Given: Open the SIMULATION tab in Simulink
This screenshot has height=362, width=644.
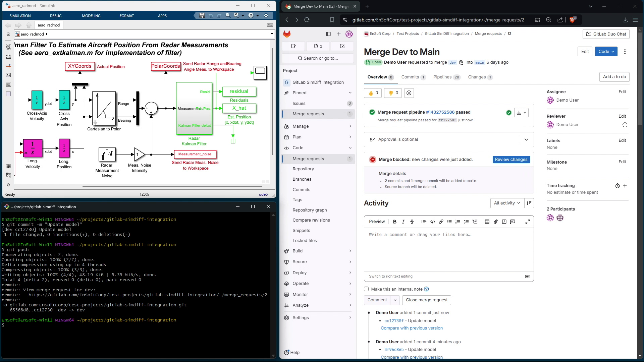Looking at the screenshot, I should 20,16.
